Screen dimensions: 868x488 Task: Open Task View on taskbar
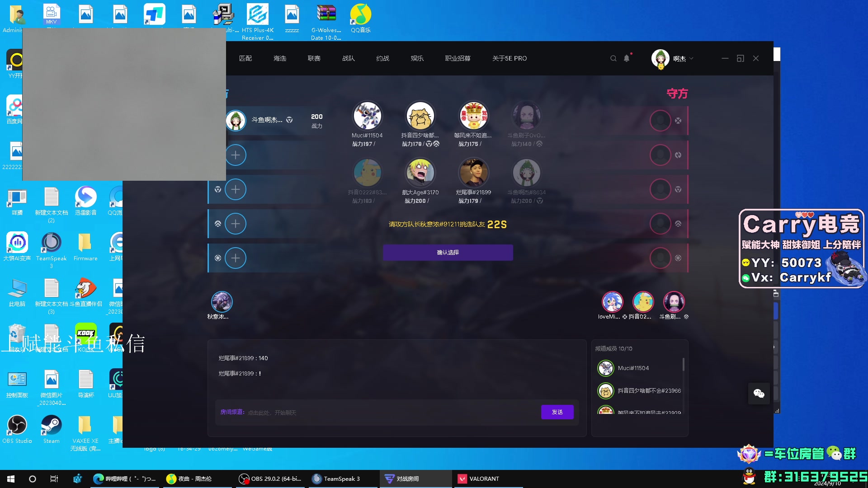(x=54, y=479)
